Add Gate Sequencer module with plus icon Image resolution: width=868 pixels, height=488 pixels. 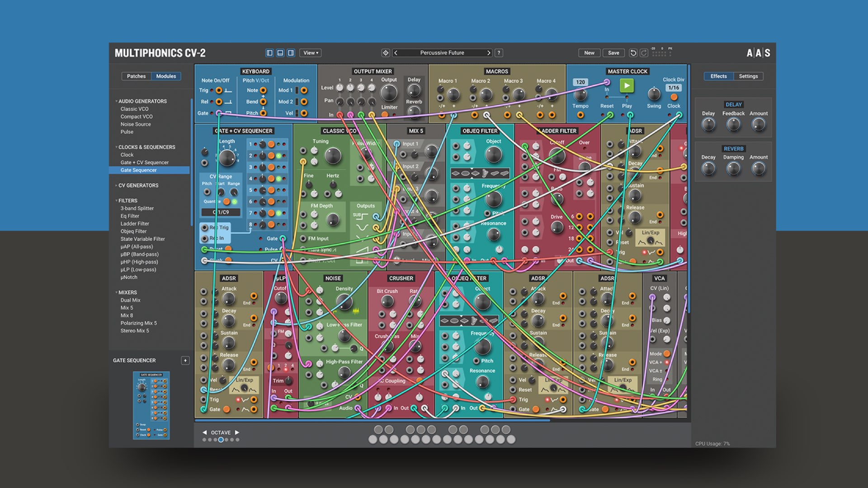(185, 361)
